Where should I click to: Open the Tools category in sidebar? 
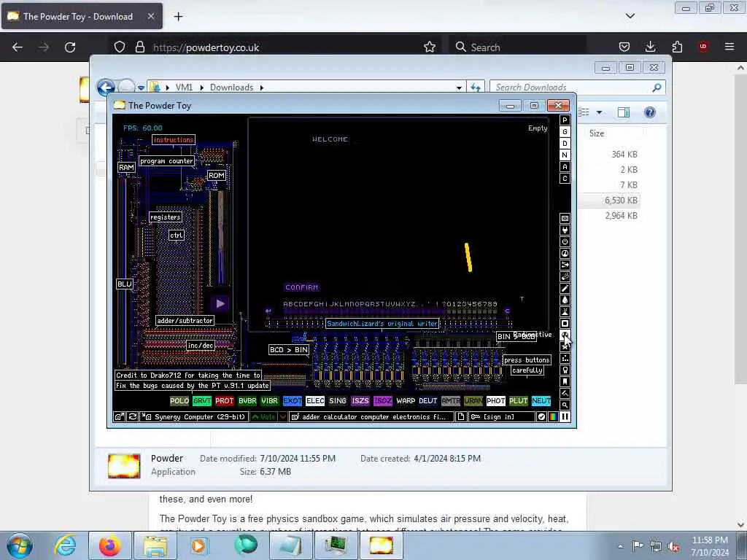(565, 370)
